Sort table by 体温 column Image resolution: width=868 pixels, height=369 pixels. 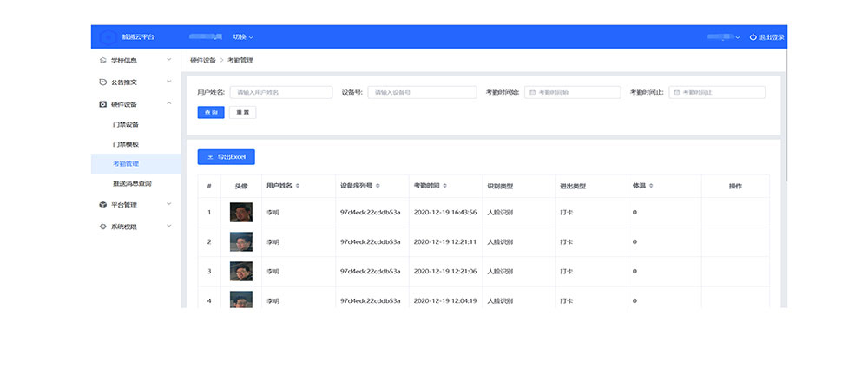(x=651, y=186)
